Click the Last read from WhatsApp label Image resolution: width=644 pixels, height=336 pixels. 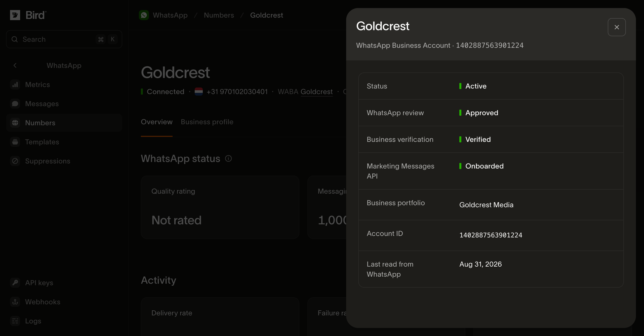pos(390,269)
